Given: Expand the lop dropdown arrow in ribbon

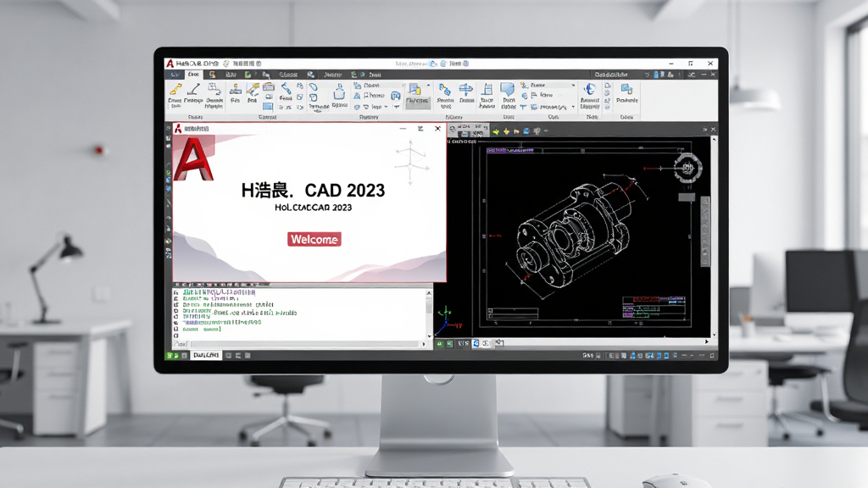Looking at the screenshot, I should click(x=386, y=107).
